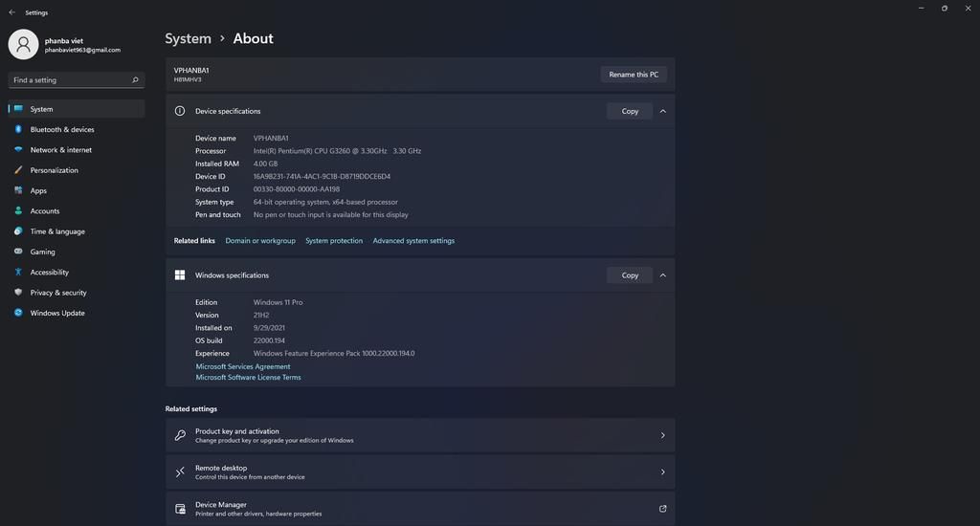980x526 pixels.
Task: Select Time & language menu item
Action: (57, 231)
